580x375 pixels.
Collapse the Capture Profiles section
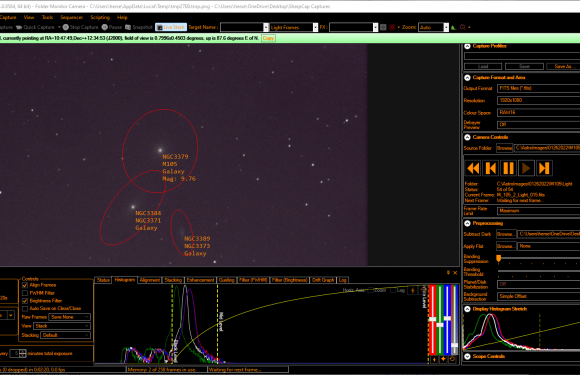(468, 46)
